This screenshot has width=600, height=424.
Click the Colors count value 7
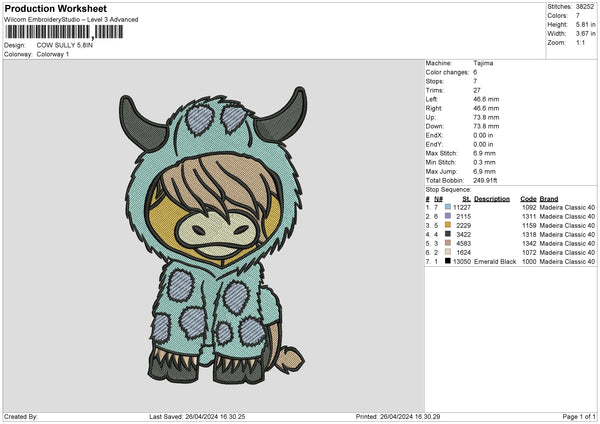click(578, 16)
